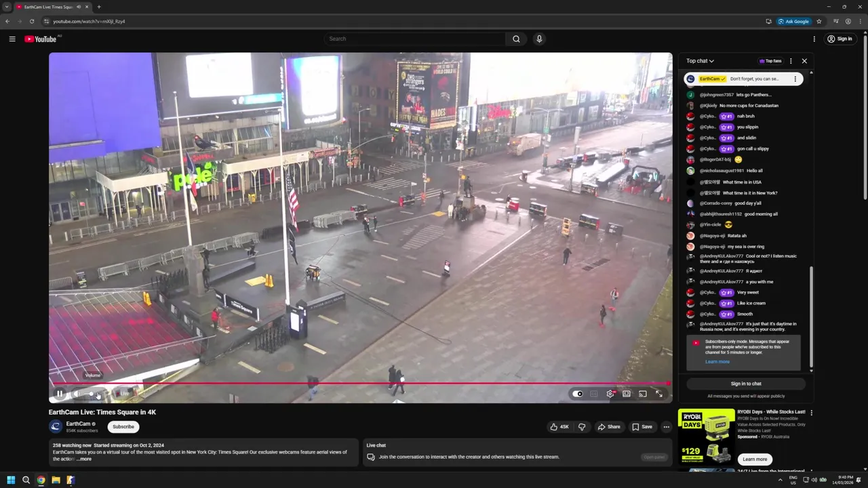
Task: Click the red live progress bar
Action: [x=360, y=383]
